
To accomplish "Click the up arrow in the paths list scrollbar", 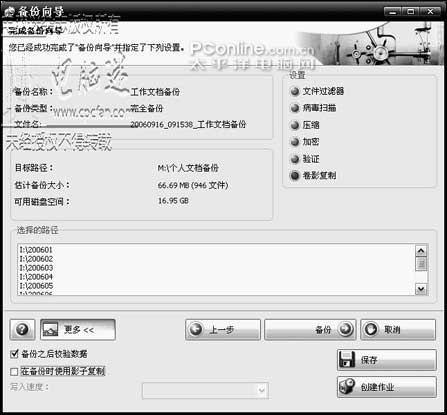I will 421,251.
